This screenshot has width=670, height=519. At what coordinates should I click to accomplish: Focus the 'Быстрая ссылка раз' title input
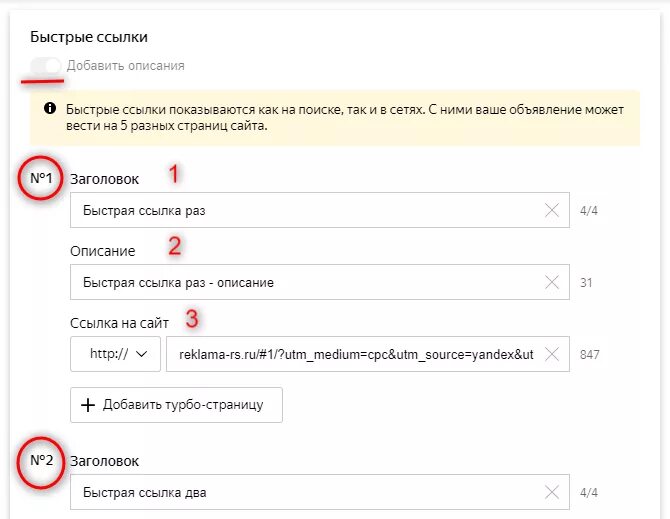[320, 210]
